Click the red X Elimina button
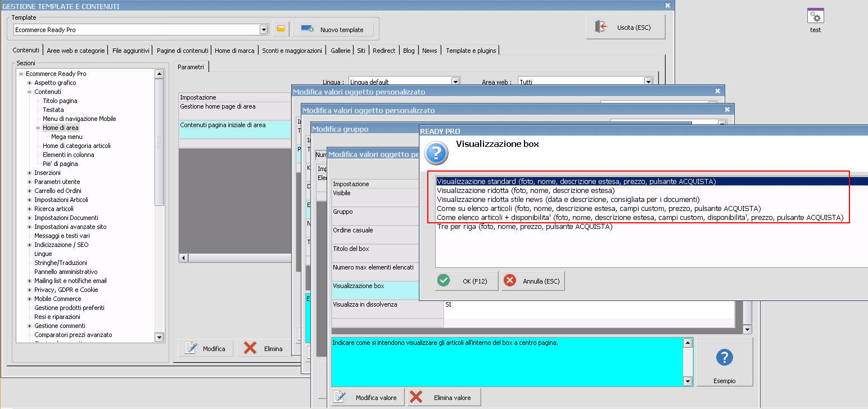This screenshot has height=409, width=868. point(264,348)
